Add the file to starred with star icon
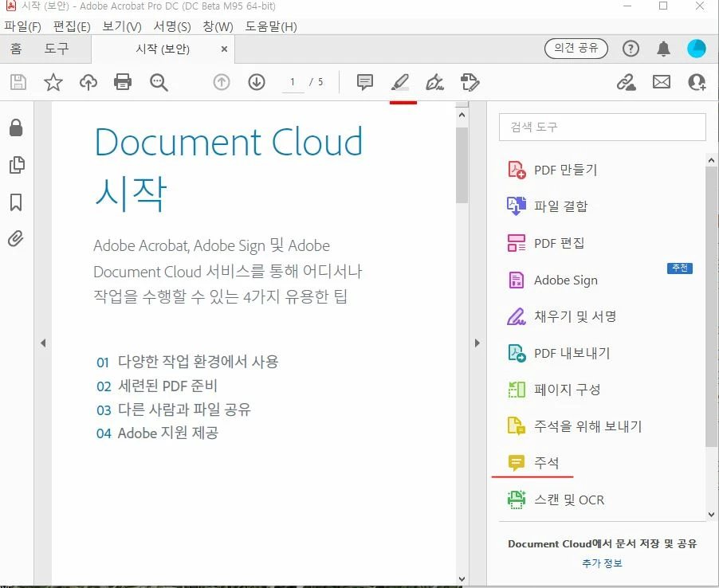Screen dimensions: 719x588 click(53, 83)
